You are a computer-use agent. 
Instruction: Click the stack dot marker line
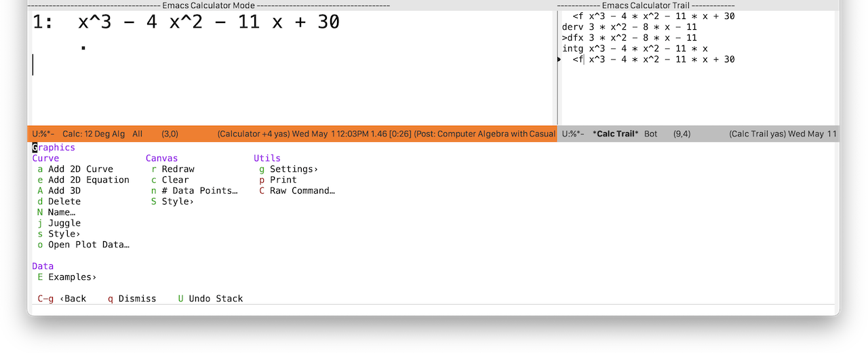coord(83,48)
